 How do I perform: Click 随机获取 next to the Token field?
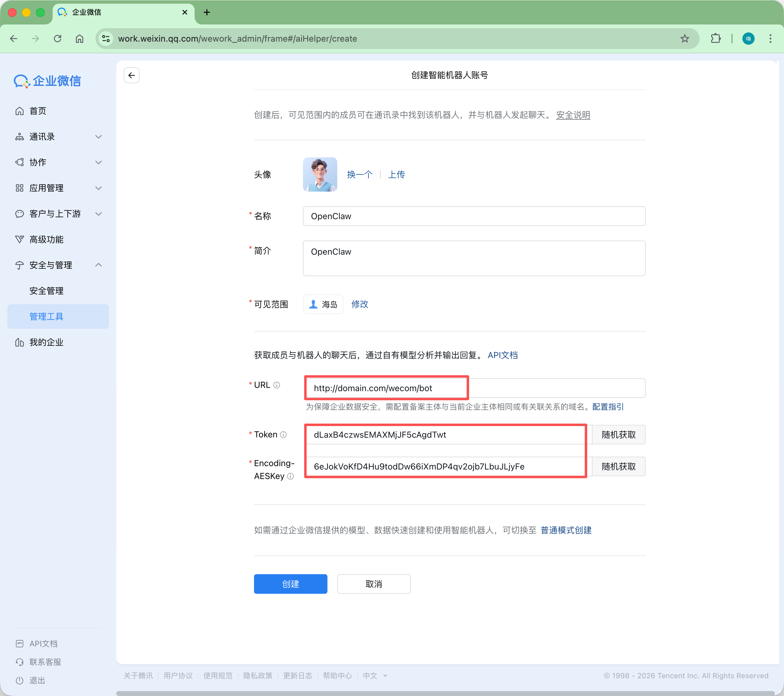pyautogui.click(x=618, y=434)
